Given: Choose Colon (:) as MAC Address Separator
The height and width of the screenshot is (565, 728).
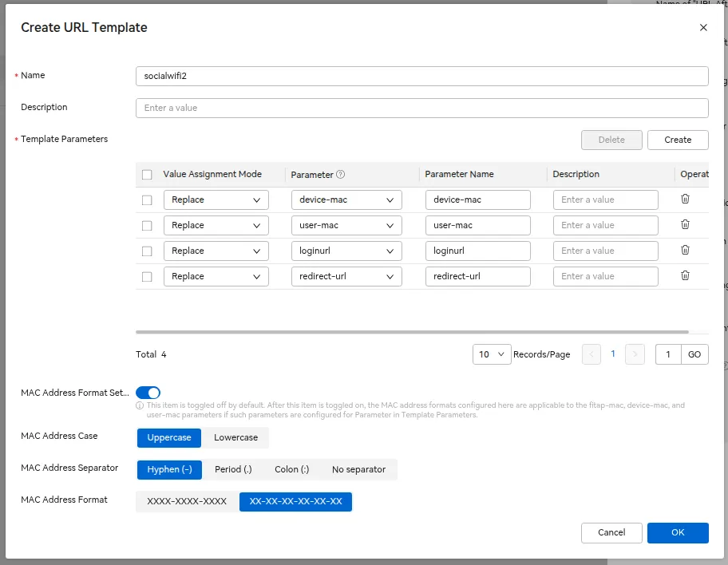Looking at the screenshot, I should pyautogui.click(x=291, y=469).
